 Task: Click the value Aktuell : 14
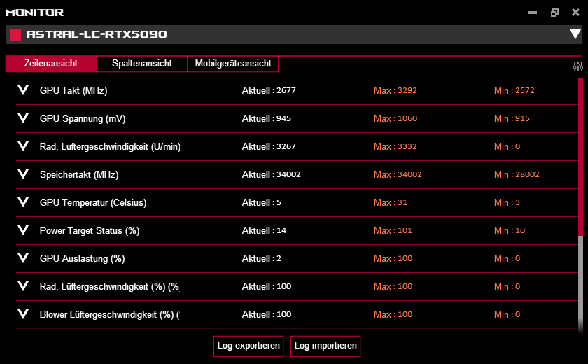(x=264, y=231)
